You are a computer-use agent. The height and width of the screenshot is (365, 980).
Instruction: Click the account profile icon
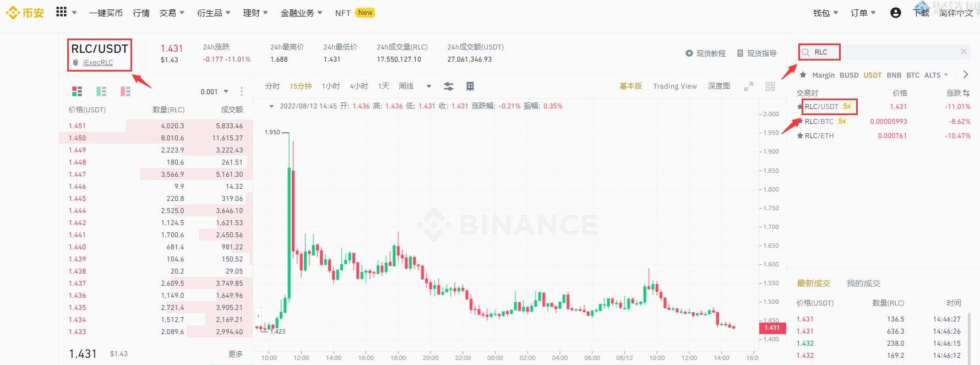pyautogui.click(x=895, y=13)
